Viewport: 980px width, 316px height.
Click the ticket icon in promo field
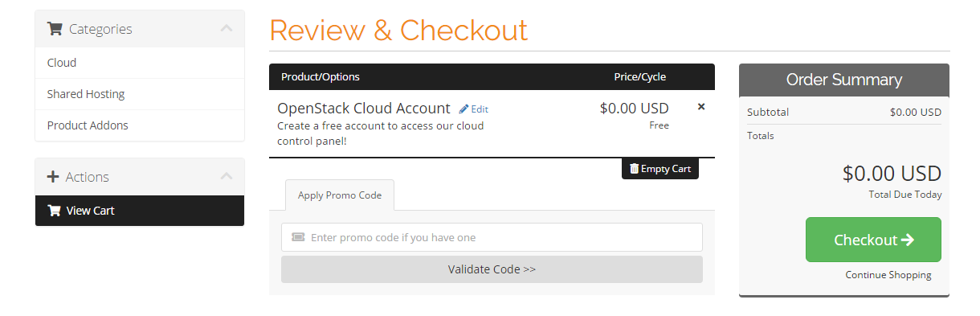(x=298, y=237)
